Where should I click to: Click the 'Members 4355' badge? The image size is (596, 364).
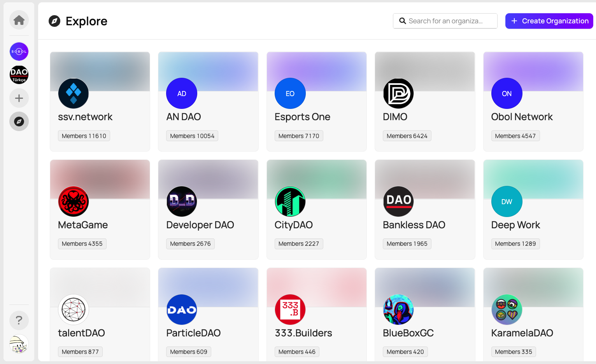pos(82,244)
